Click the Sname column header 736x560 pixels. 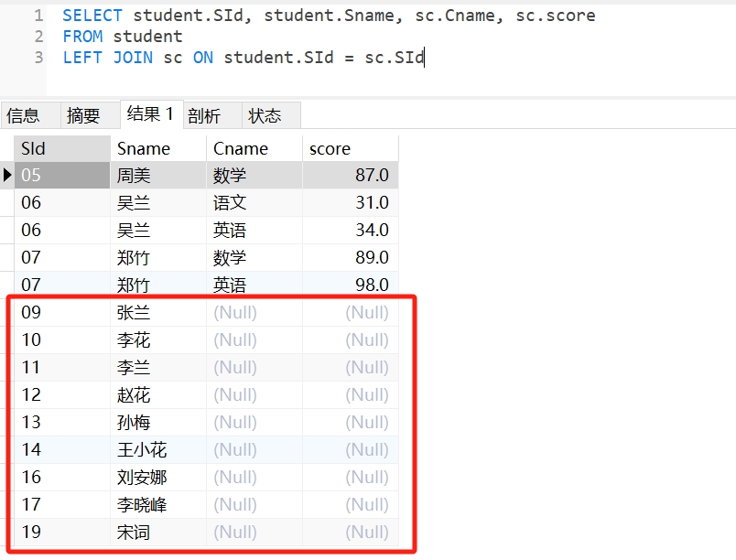(157, 148)
